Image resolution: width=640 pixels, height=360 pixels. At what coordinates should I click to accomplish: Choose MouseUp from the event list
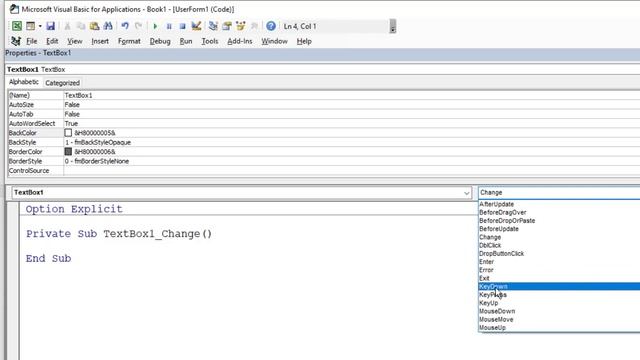point(559,327)
